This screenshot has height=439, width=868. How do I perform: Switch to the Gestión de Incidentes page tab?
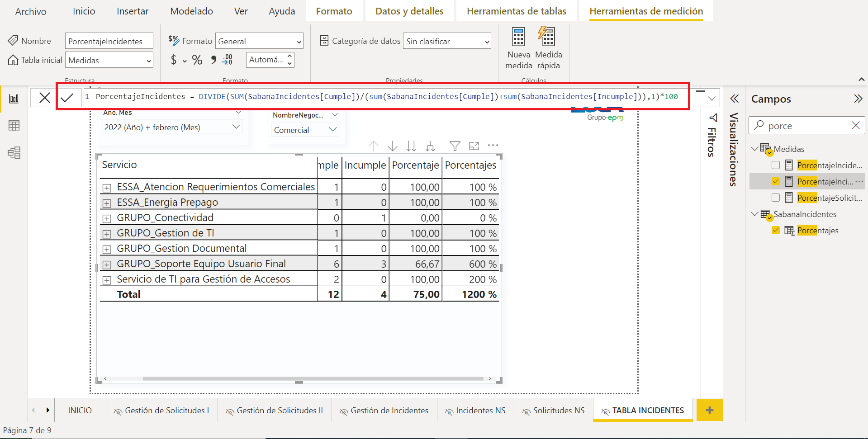click(x=384, y=411)
